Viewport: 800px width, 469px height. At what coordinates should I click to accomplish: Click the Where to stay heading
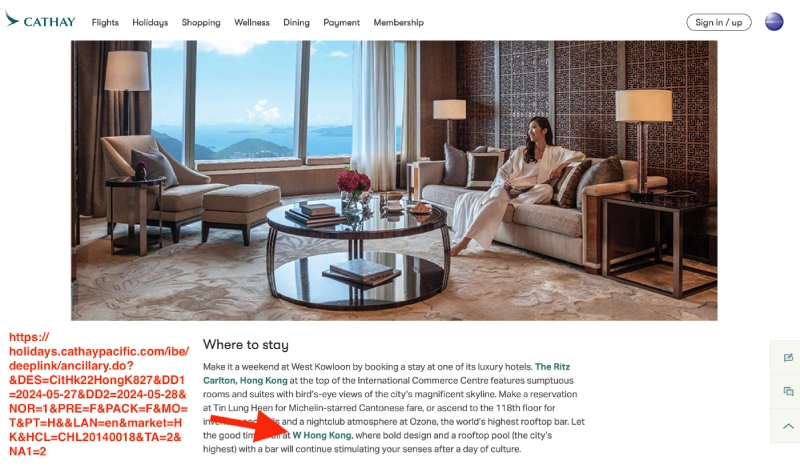click(x=245, y=345)
